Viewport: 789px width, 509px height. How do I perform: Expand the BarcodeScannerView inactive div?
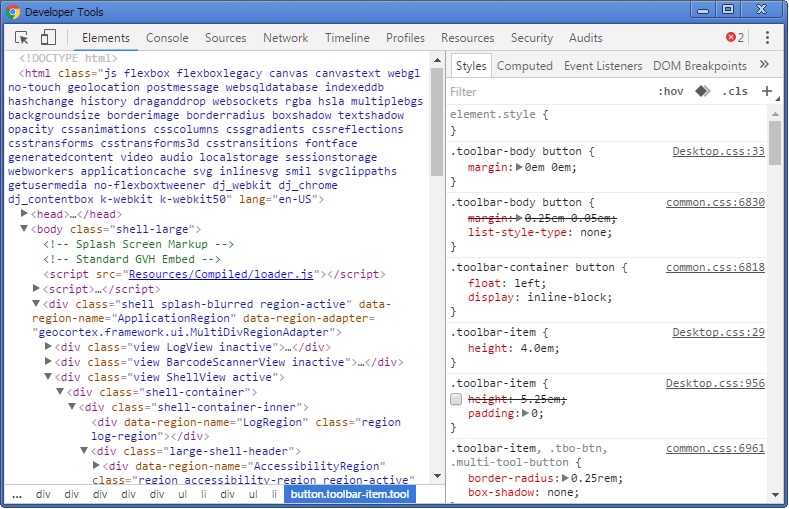coord(48,362)
